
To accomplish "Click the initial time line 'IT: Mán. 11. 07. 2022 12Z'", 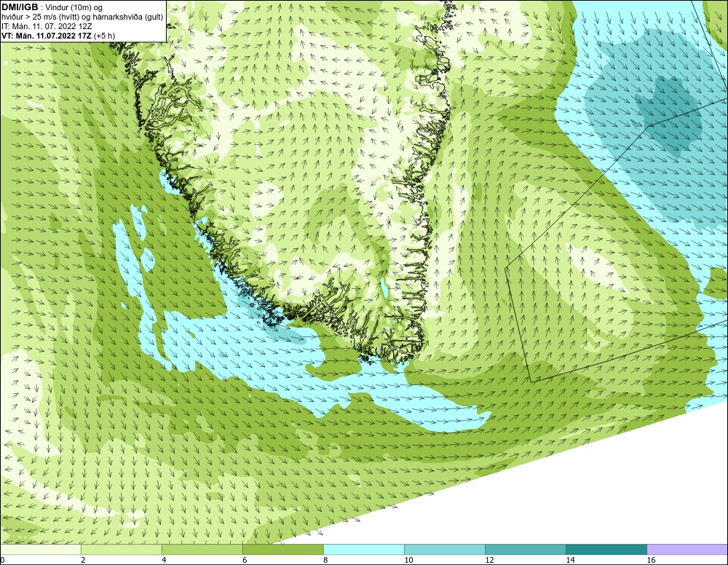I will pos(47,26).
